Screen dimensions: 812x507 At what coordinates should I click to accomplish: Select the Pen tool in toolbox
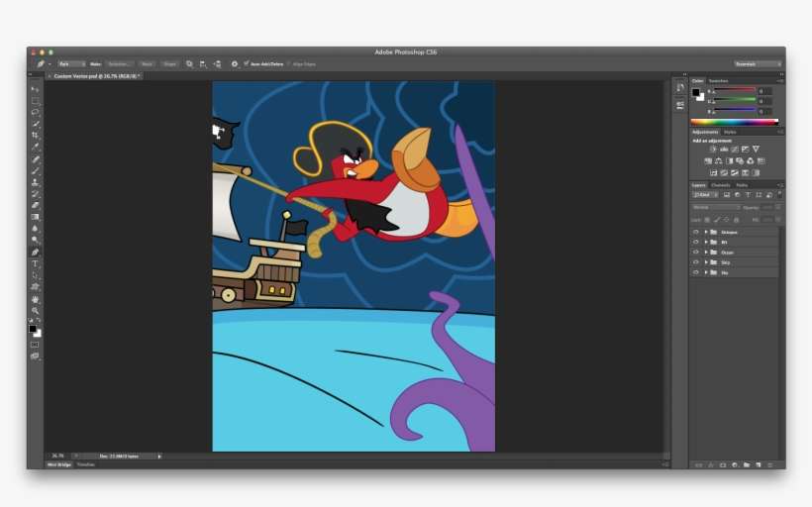[x=35, y=253]
